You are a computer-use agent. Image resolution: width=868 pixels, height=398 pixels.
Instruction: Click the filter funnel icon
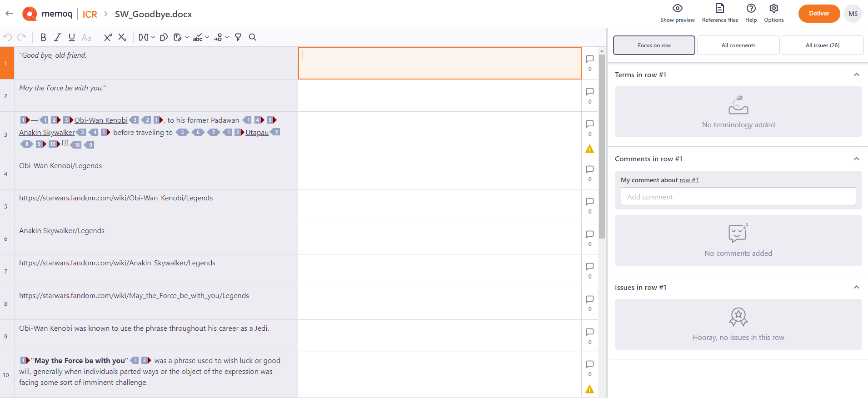pyautogui.click(x=238, y=37)
